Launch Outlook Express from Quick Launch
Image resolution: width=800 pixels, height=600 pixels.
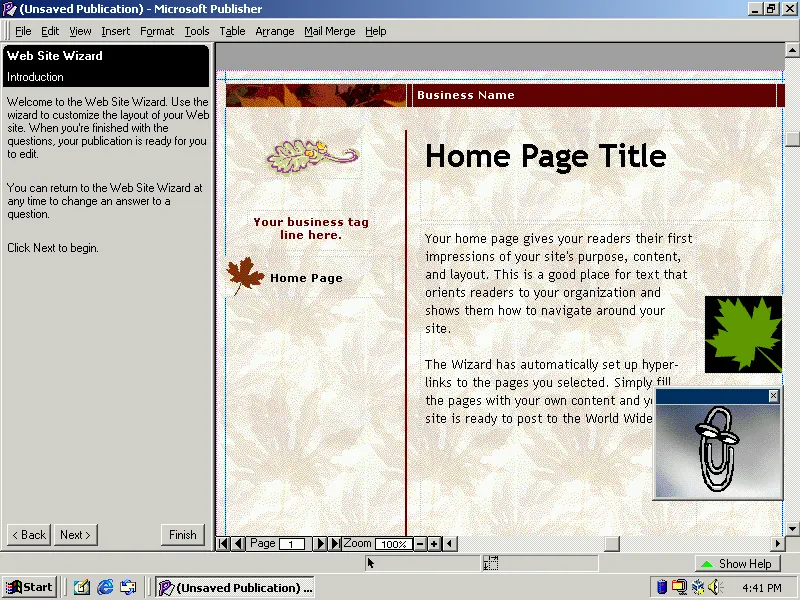pos(127,587)
